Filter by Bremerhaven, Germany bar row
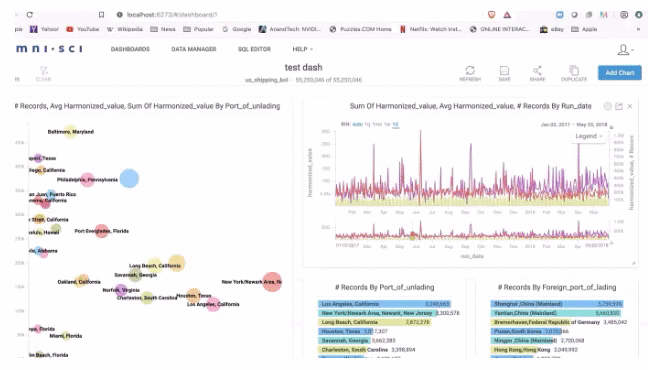The image size is (648, 370). pyautogui.click(x=559, y=322)
